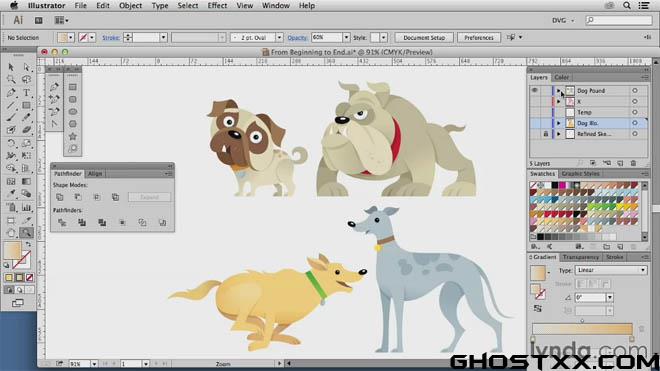Select the Zoom tool in toolbox
This screenshot has width=660, height=371.
tap(26, 232)
